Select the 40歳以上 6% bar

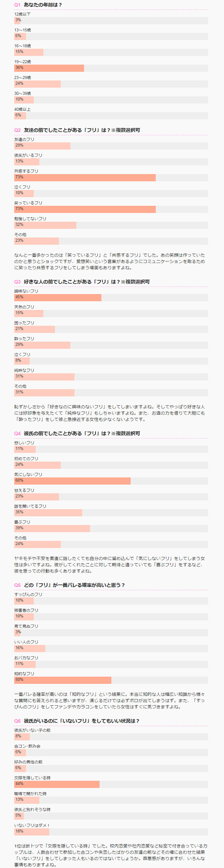point(111,116)
